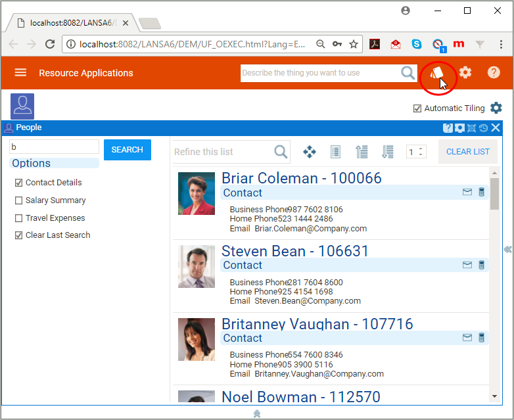Click the Skype extension icon
Image resolution: width=514 pixels, height=420 pixels.
(x=417, y=44)
